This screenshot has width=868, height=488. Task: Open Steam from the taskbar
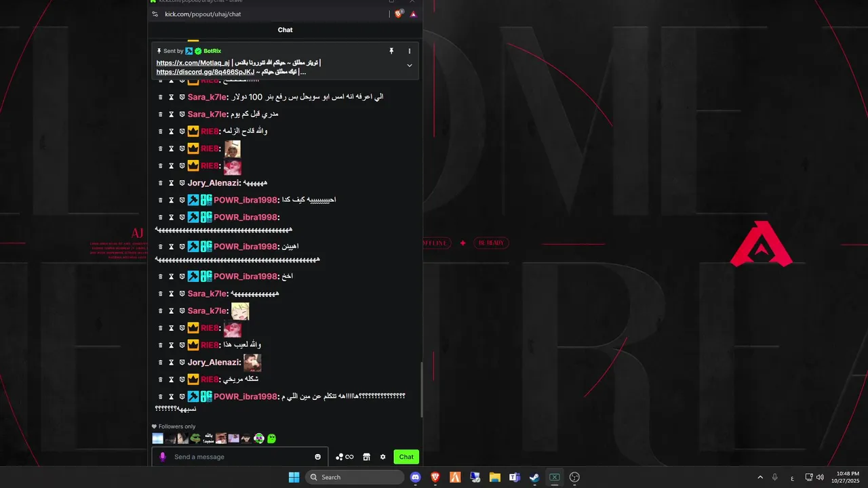pyautogui.click(x=534, y=477)
